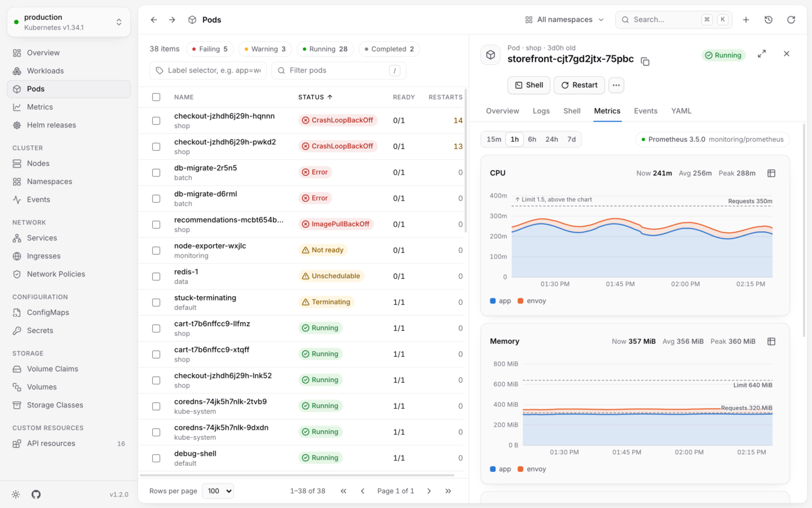This screenshot has width=812, height=508.
Task: Copy the storefront pod name
Action: coord(645,61)
